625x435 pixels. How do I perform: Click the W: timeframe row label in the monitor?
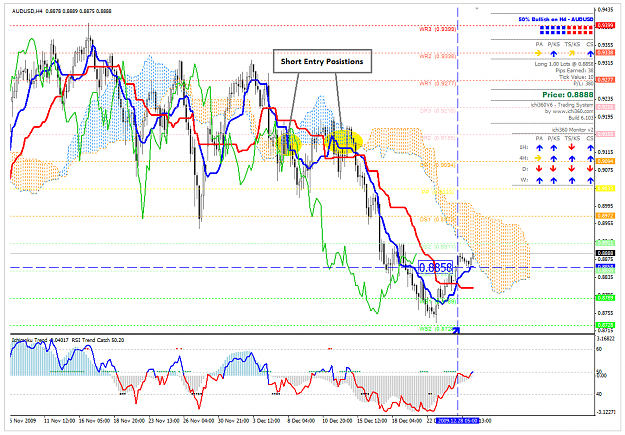[x=524, y=180]
